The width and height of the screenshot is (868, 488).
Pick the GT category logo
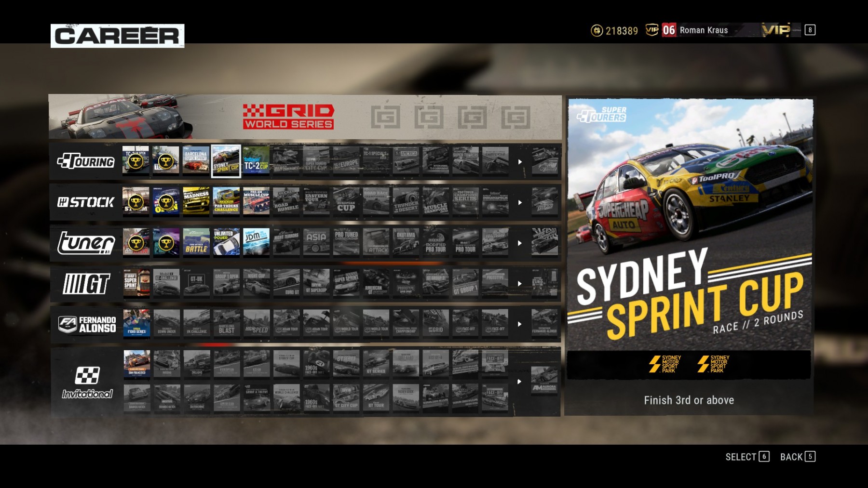click(x=86, y=283)
